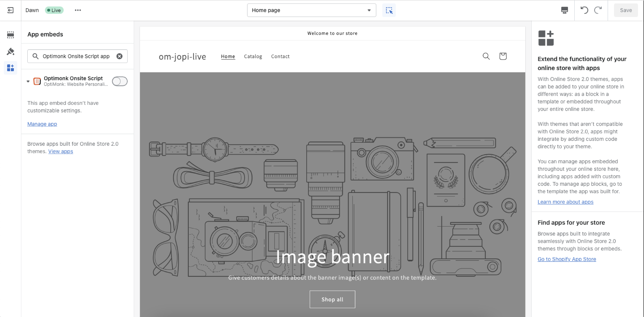Toggle the inspector selection icon
Viewport: 644px width, 317px height.
point(389,10)
